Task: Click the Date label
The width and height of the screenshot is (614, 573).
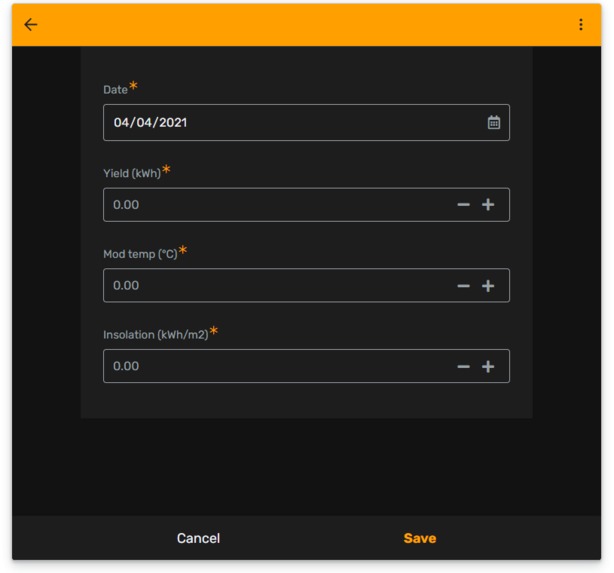Action: 116,90
